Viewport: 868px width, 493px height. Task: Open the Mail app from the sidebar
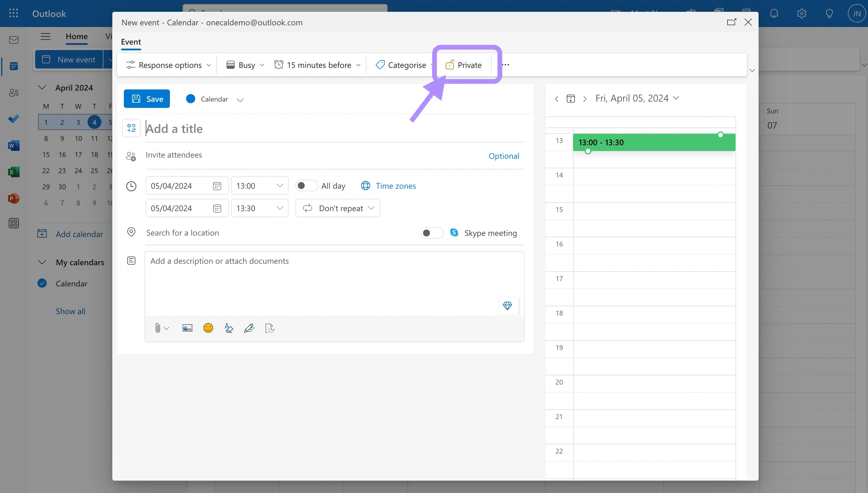(14, 40)
